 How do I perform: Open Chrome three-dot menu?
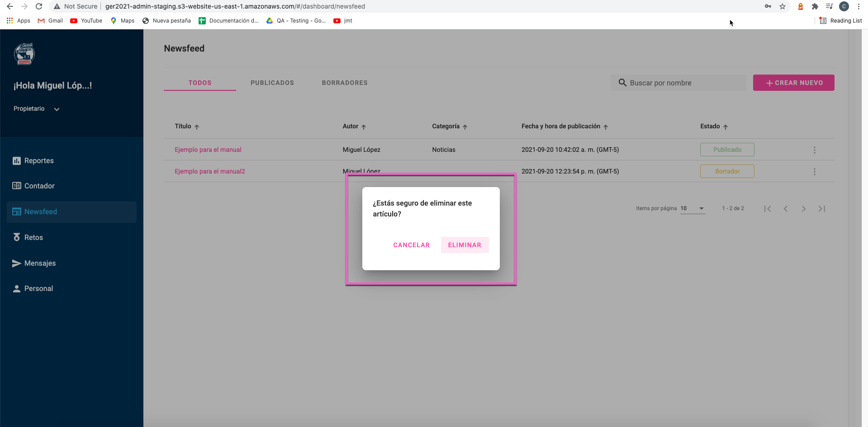click(x=859, y=6)
